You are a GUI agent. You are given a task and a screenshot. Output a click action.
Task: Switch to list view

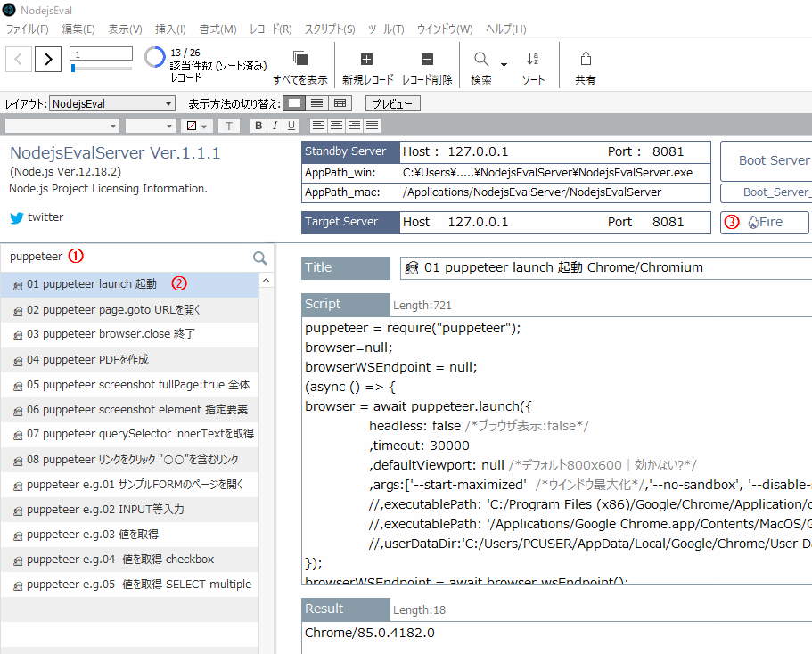coord(317,103)
